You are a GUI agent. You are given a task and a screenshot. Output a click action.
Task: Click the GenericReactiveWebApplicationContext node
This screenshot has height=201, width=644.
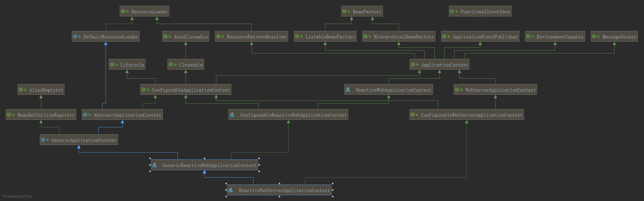click(x=204, y=165)
